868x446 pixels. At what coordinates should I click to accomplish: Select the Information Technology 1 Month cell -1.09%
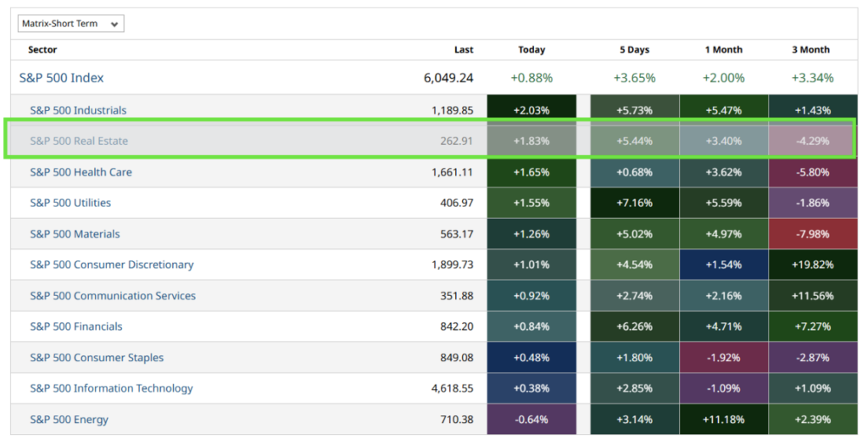tap(724, 388)
